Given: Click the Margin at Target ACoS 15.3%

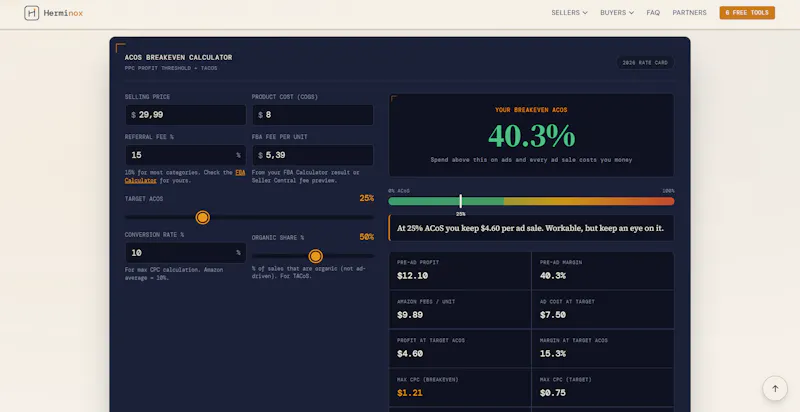Looking at the screenshot, I should click(553, 353).
